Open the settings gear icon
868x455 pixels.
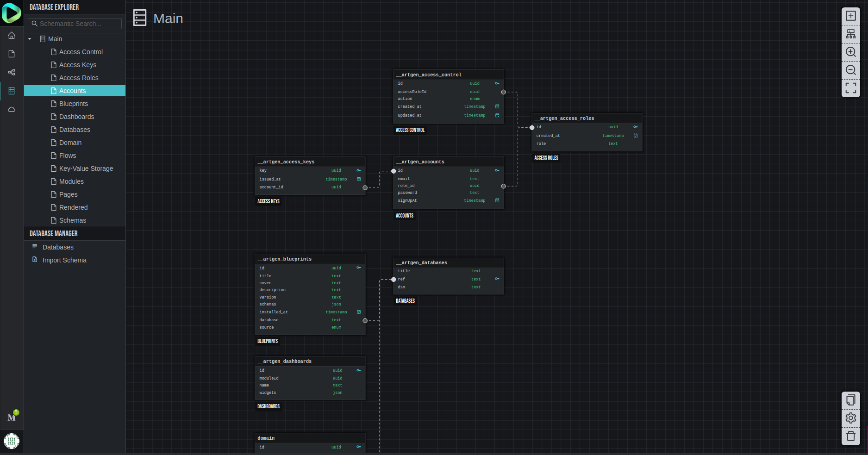[850, 418]
